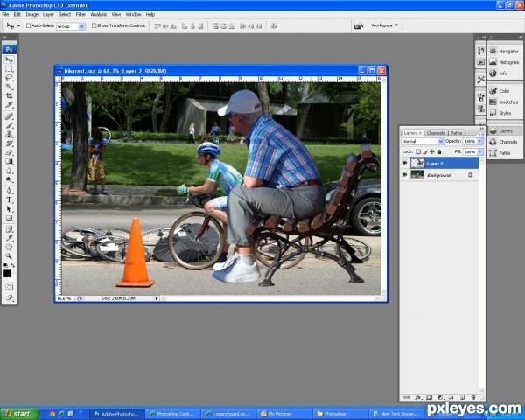Open the Opacity slider arrow
The width and height of the screenshot is (525, 420).
click(480, 142)
